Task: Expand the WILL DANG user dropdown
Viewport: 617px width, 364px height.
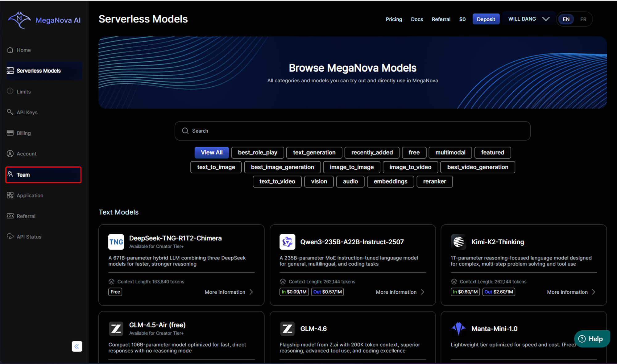Action: pos(529,19)
